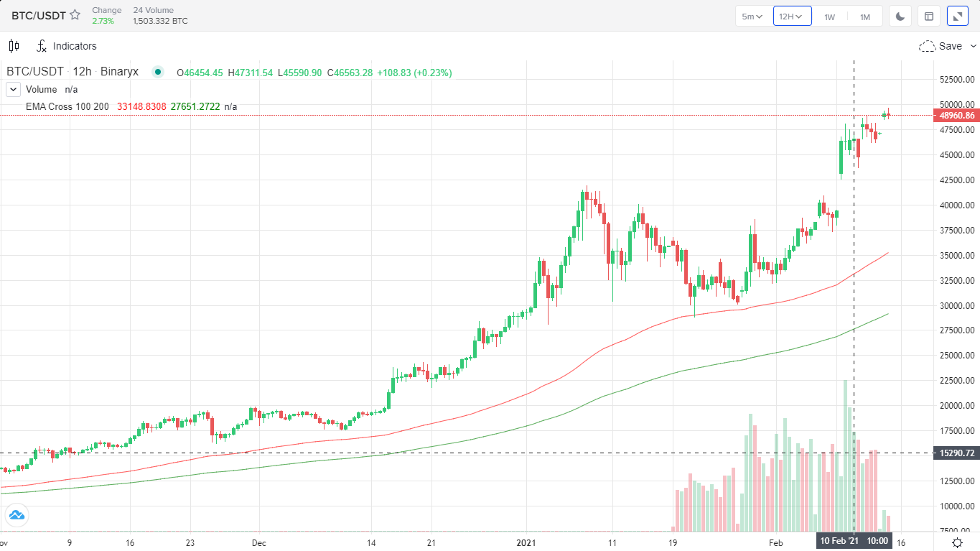Expand the 5m timeframe dropdown
The height and width of the screenshot is (551, 980).
click(x=752, y=16)
